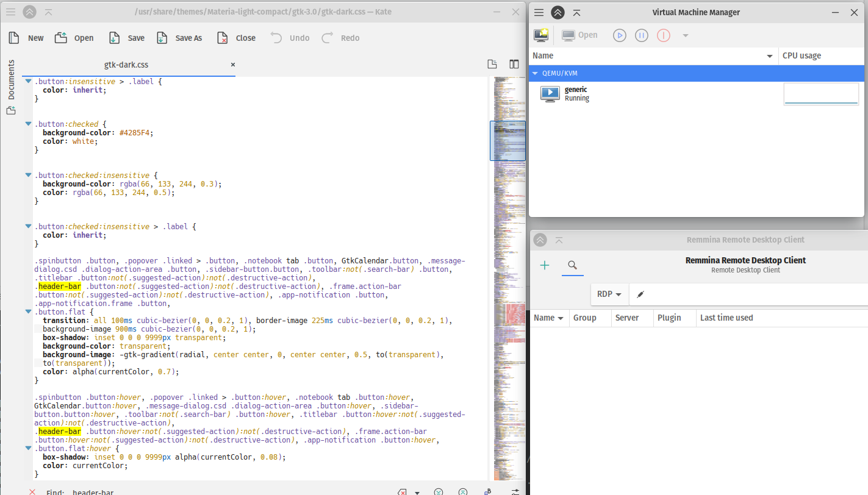The width and height of the screenshot is (868, 495).
Task: Create a new virtual machine
Action: [540, 35]
